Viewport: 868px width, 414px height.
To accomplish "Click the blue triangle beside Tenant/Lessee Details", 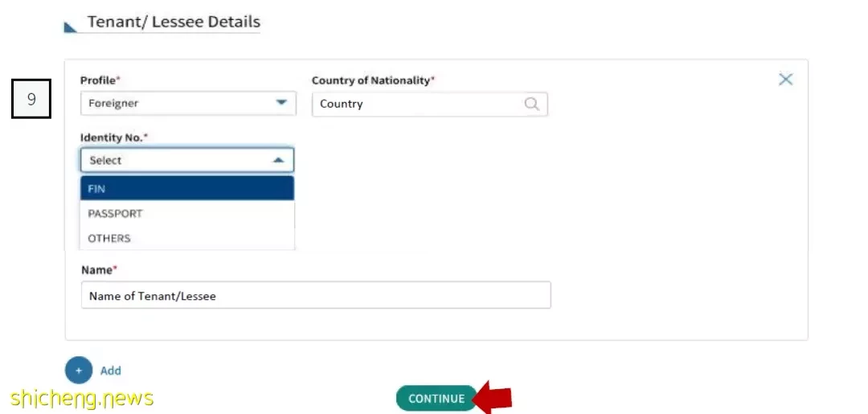I will click(x=70, y=27).
